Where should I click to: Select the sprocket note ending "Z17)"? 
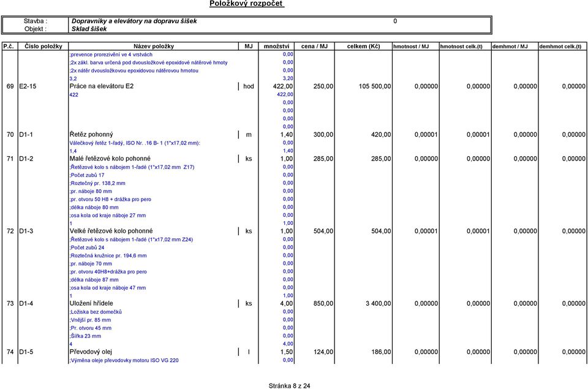132,167
